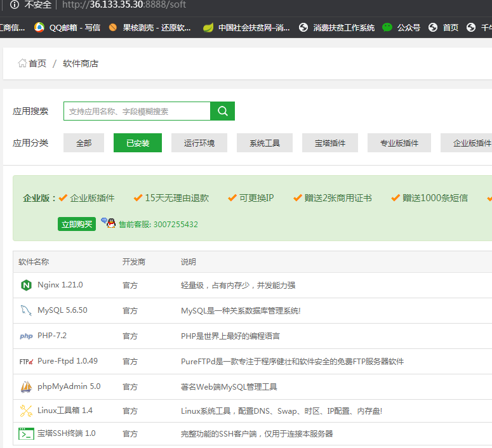Click the 软件名称 column header

pyautogui.click(x=34, y=261)
